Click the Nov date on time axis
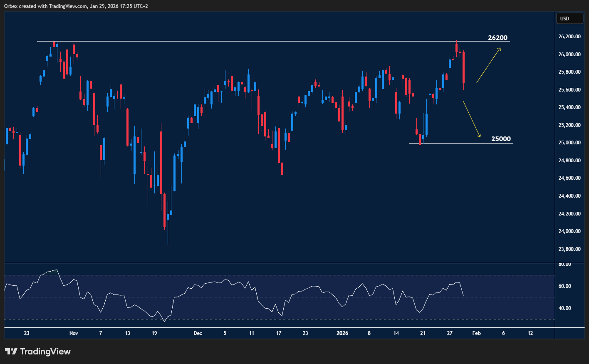The image size is (589, 364). 74,333
